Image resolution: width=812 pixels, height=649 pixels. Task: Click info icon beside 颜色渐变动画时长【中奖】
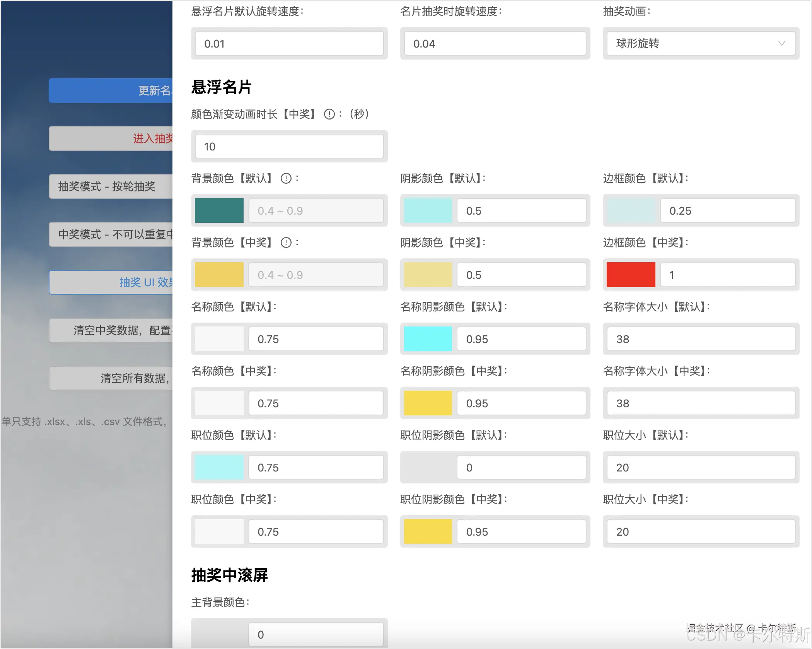click(329, 114)
